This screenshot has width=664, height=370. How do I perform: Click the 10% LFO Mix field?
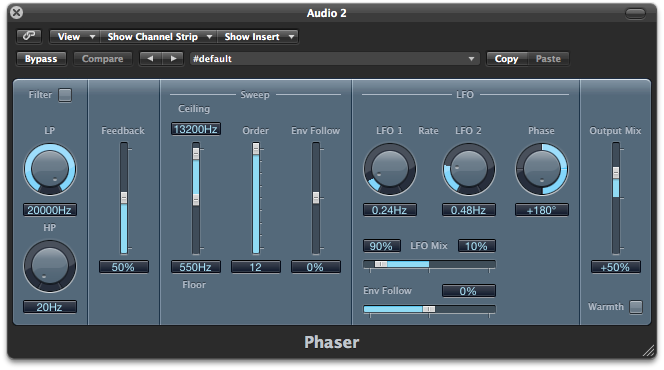[477, 246]
